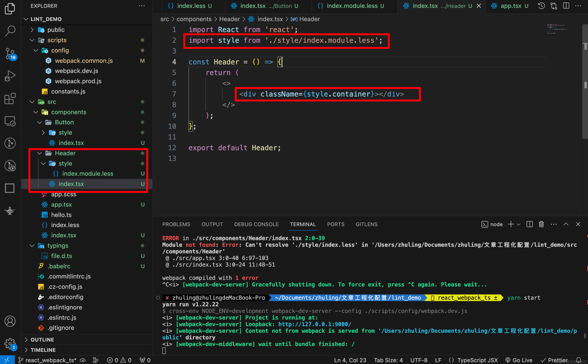This screenshot has height=364, width=588.
Task: Open the Manage gear icon
Action: coord(10,343)
